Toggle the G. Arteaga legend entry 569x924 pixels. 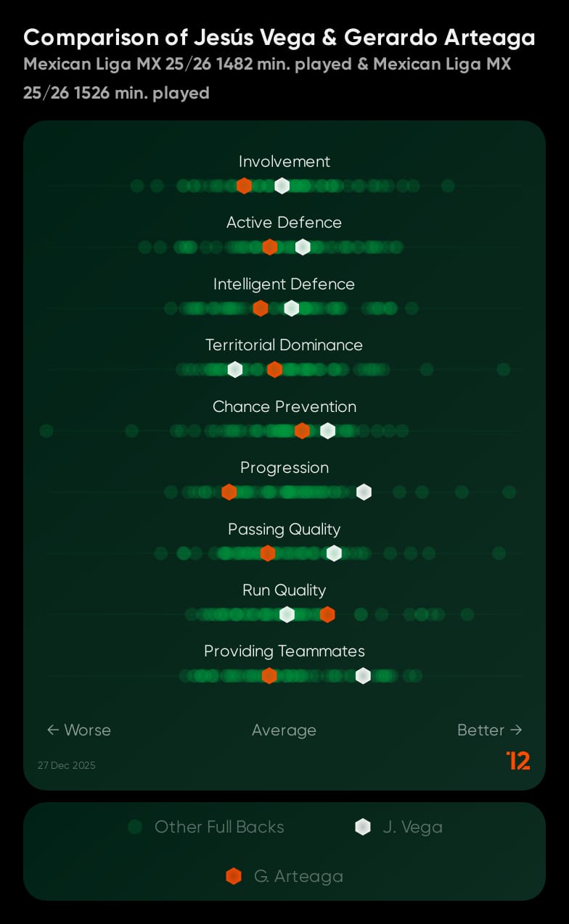284,876
